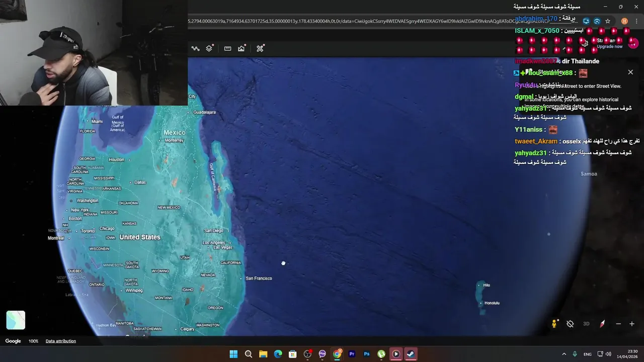
Task: Click the tray microphone icon
Action: click(x=575, y=354)
